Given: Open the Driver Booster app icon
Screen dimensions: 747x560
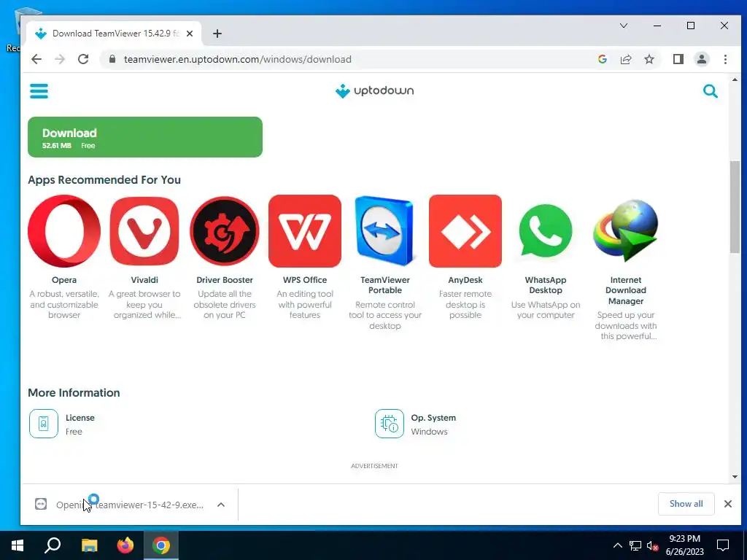Looking at the screenshot, I should [225, 231].
